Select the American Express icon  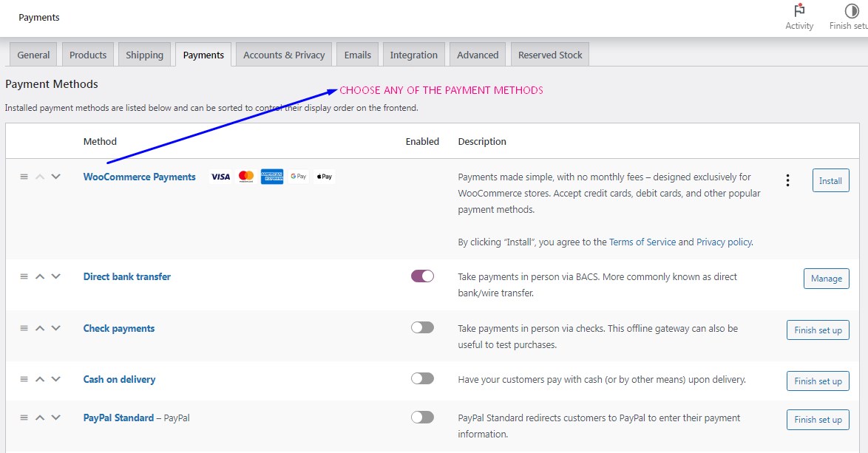coord(272,177)
